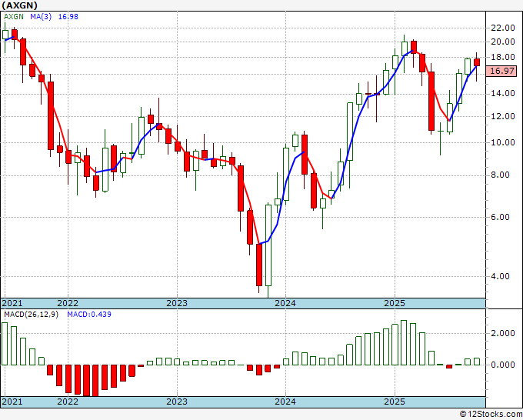Click 2024 on the MACD timeline
Screen dimensions: 523x420
pyautogui.click(x=285, y=402)
